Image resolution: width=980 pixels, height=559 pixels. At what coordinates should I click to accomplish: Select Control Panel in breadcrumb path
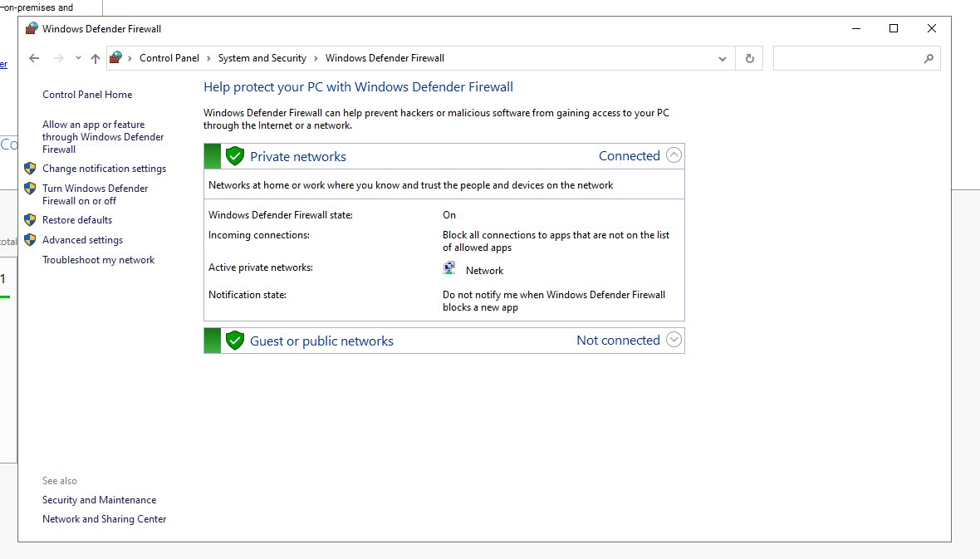pos(169,58)
